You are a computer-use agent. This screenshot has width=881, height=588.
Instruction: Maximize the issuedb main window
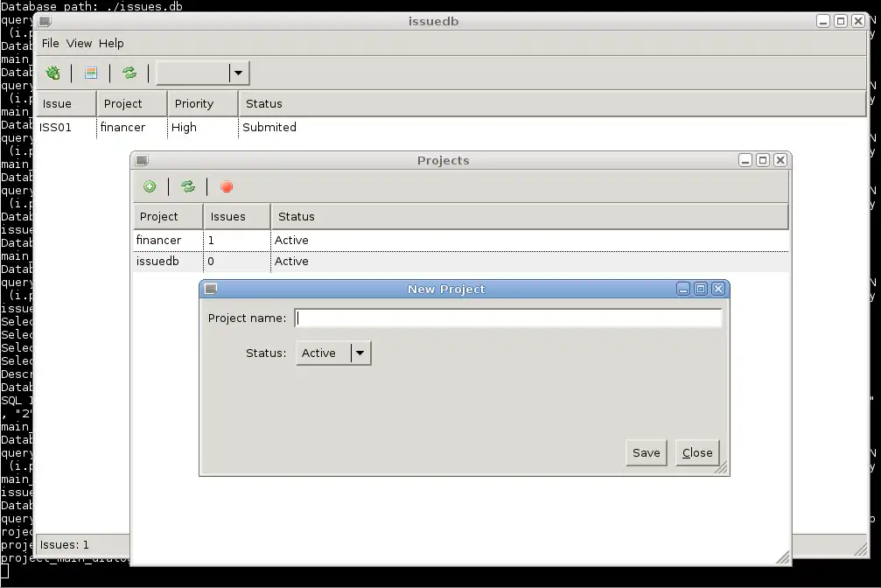841,21
